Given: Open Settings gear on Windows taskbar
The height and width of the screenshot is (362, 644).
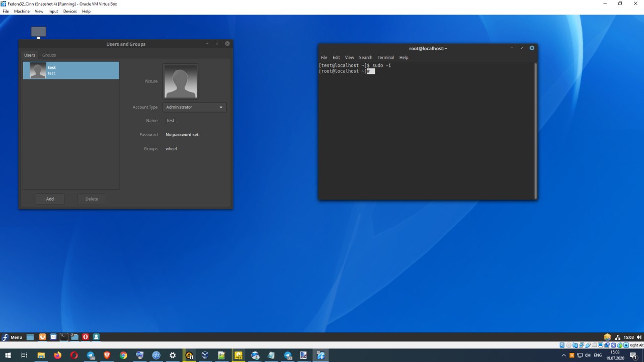Looking at the screenshot, I should [173, 355].
